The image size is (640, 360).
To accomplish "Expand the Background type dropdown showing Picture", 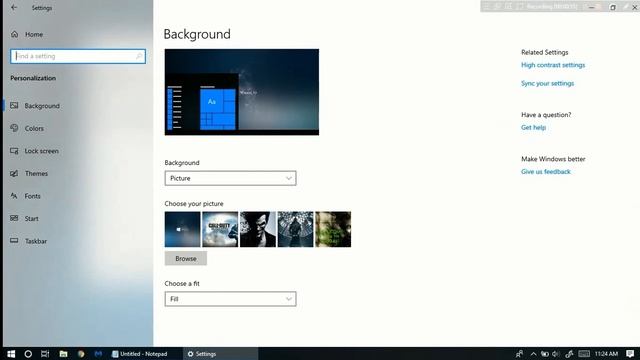I will (230, 178).
